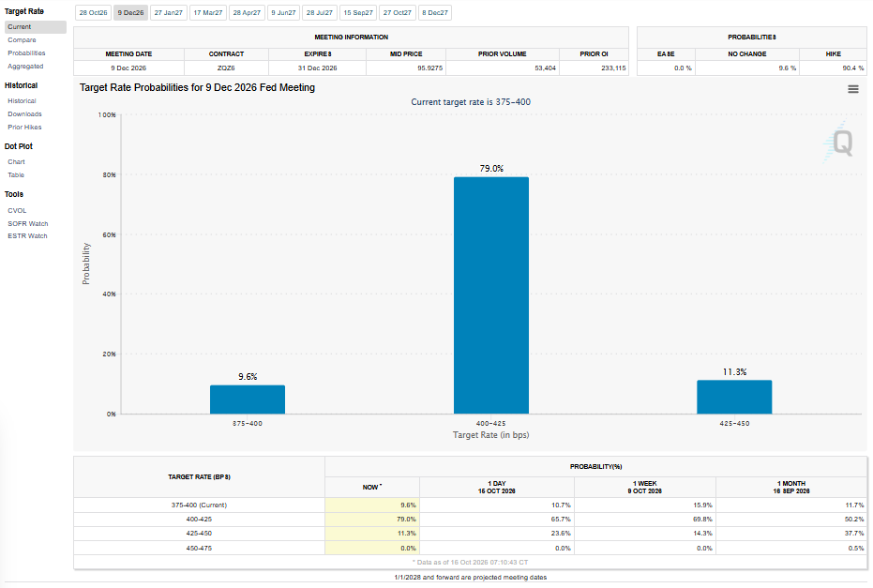Screen dimensions: 873x588
Task: Click the 375-400 probability bar
Action: 248,400
